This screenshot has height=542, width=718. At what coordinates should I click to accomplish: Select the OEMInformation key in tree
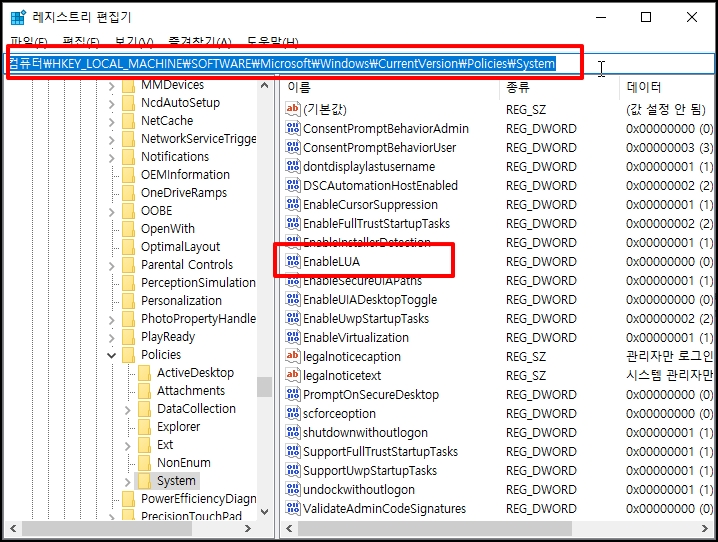point(185,174)
